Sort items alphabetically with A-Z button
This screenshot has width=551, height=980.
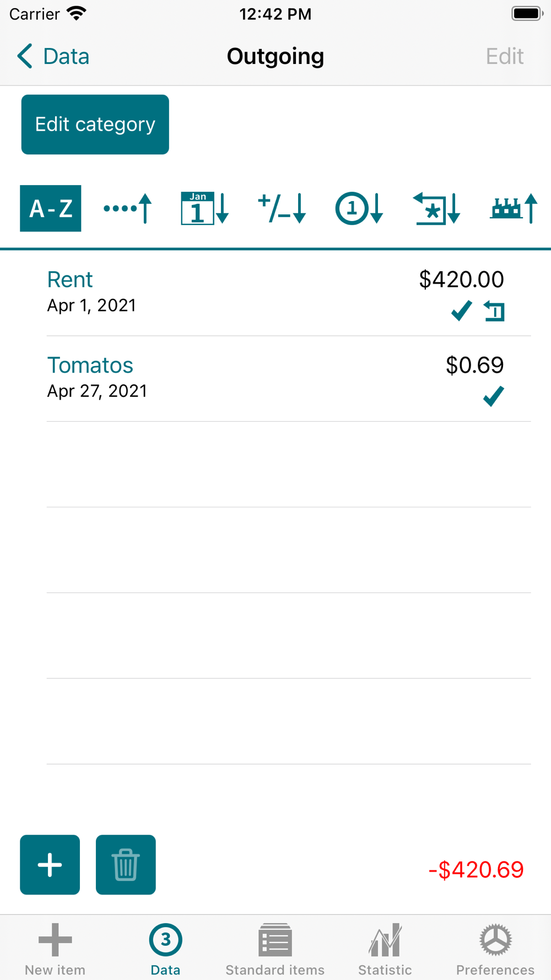[51, 208]
